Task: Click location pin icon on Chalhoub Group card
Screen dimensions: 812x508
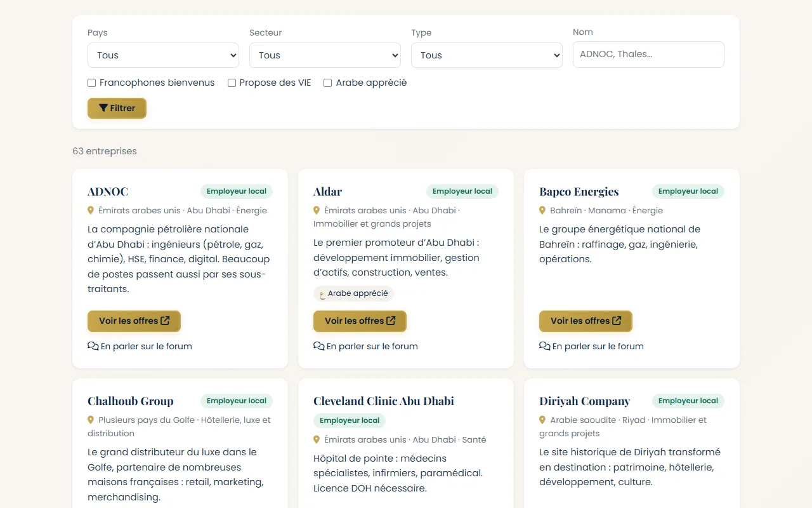Action: click(91, 420)
